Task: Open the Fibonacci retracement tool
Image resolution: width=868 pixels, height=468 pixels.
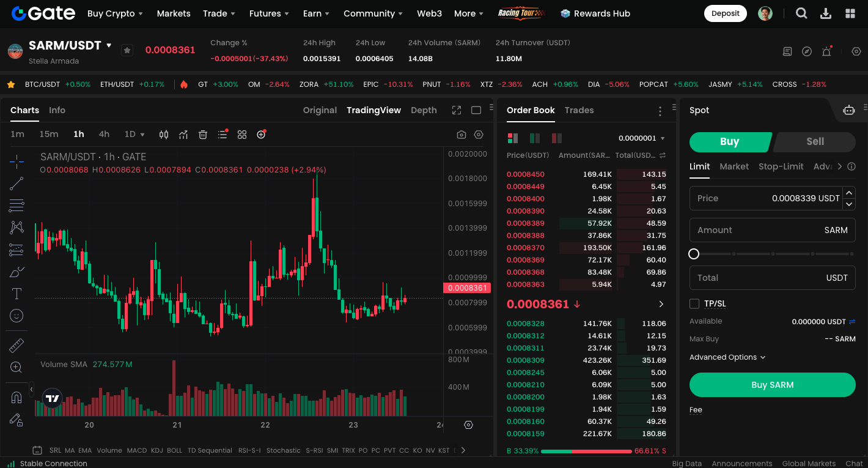Action: pyautogui.click(x=17, y=205)
